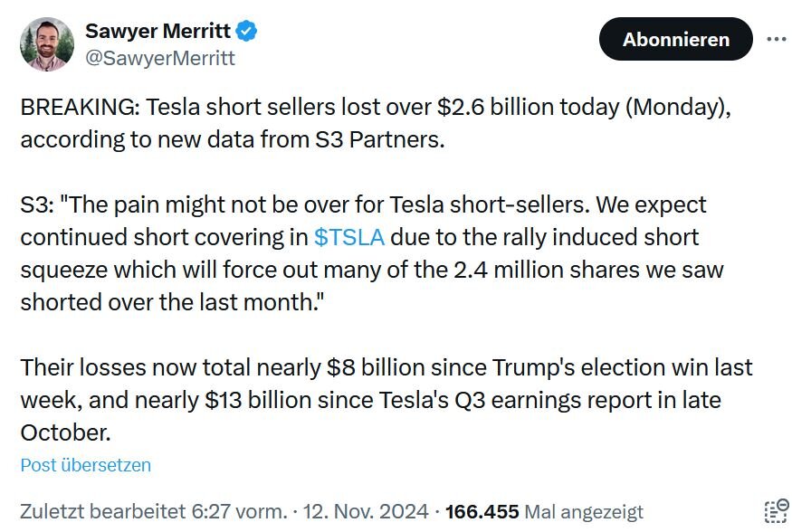The height and width of the screenshot is (532, 792).
Task: Click the text 'shorted over the last month'
Action: click(x=170, y=302)
